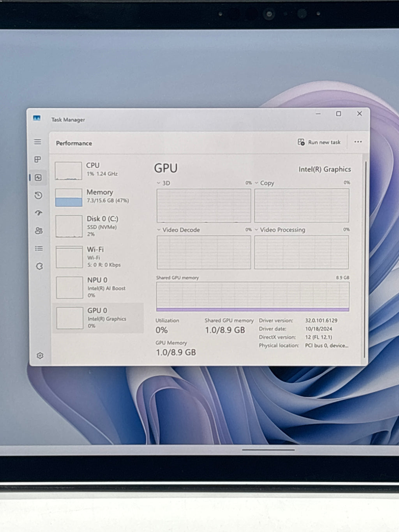Open the Details list icon
Image resolution: width=399 pixels, height=532 pixels.
point(39,248)
